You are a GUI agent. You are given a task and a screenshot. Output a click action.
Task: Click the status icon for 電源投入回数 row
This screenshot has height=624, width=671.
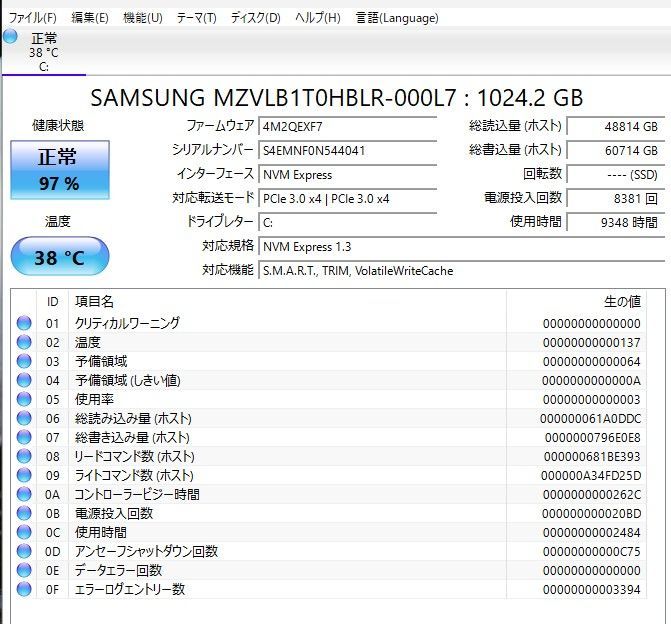pyautogui.click(x=23, y=513)
